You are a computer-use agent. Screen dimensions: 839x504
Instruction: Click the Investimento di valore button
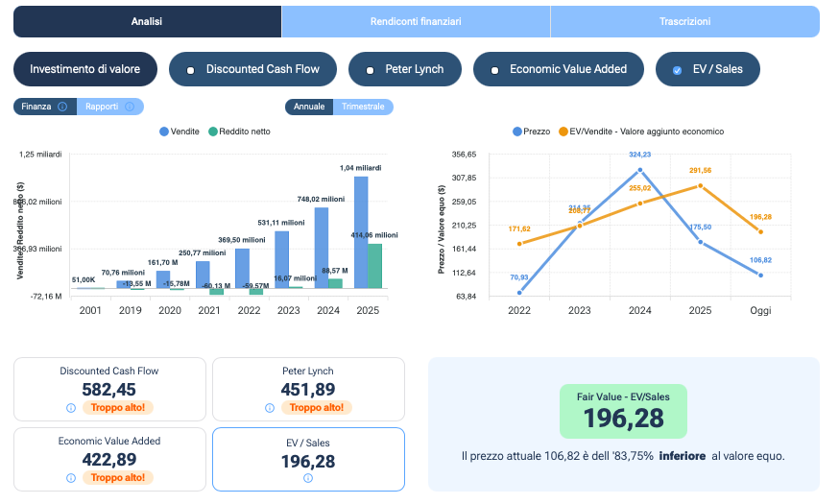pos(84,69)
